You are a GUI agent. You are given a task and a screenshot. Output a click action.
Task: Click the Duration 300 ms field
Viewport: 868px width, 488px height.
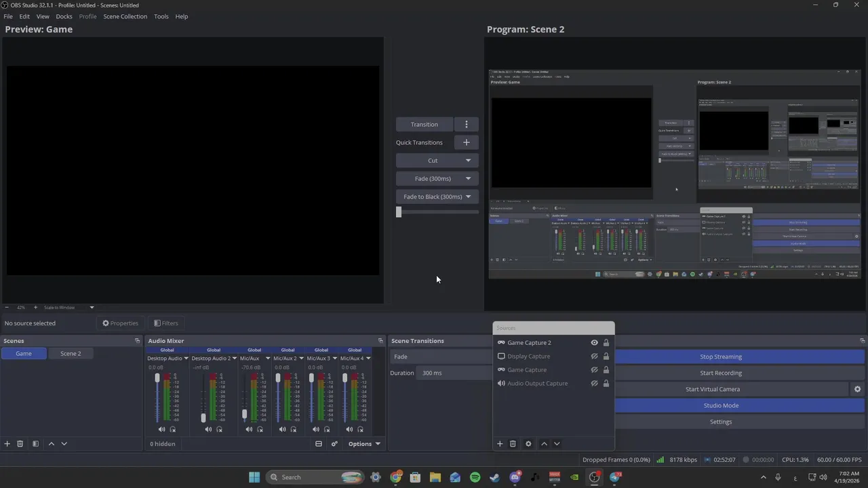(x=456, y=373)
